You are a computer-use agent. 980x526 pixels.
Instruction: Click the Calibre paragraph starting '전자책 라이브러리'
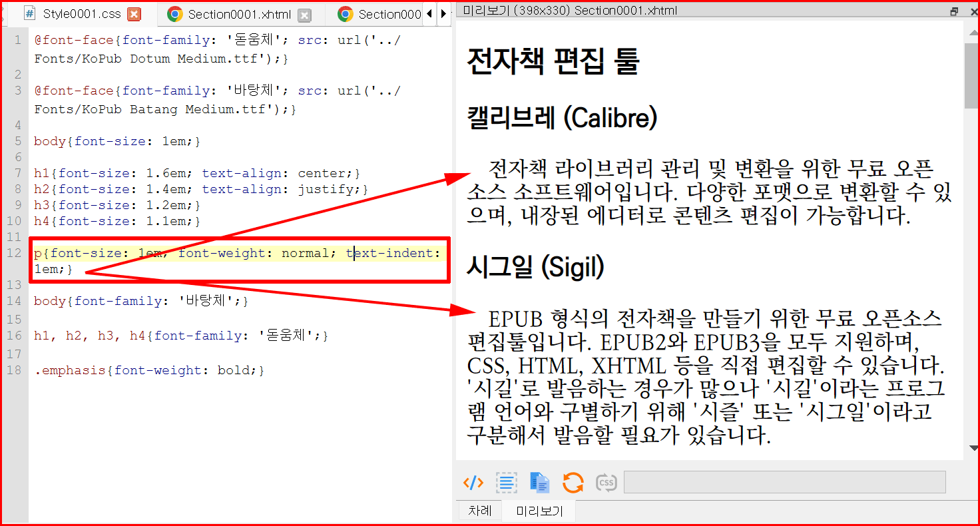pos(709,192)
